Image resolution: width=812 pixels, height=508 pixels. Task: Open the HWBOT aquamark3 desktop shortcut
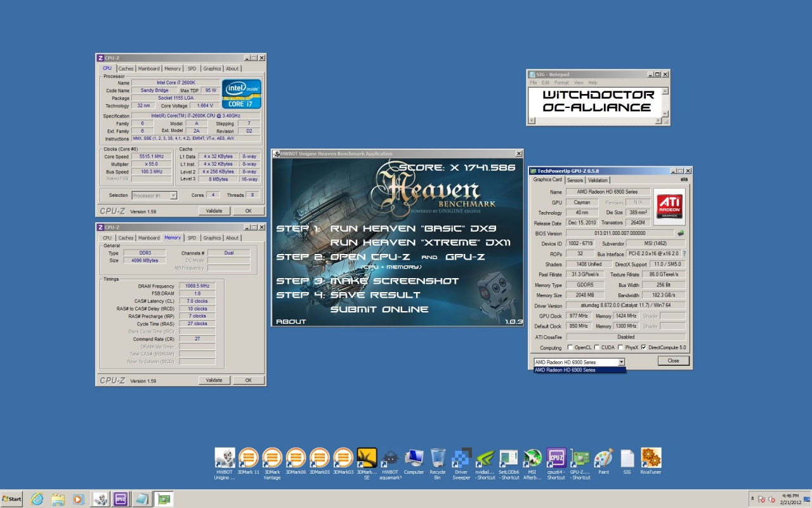coord(390,458)
